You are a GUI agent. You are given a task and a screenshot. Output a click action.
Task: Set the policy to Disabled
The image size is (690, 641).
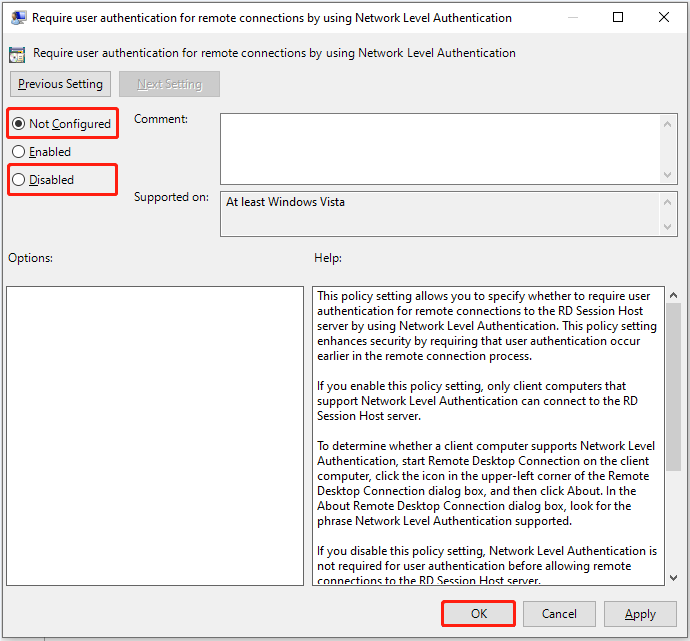(19, 180)
